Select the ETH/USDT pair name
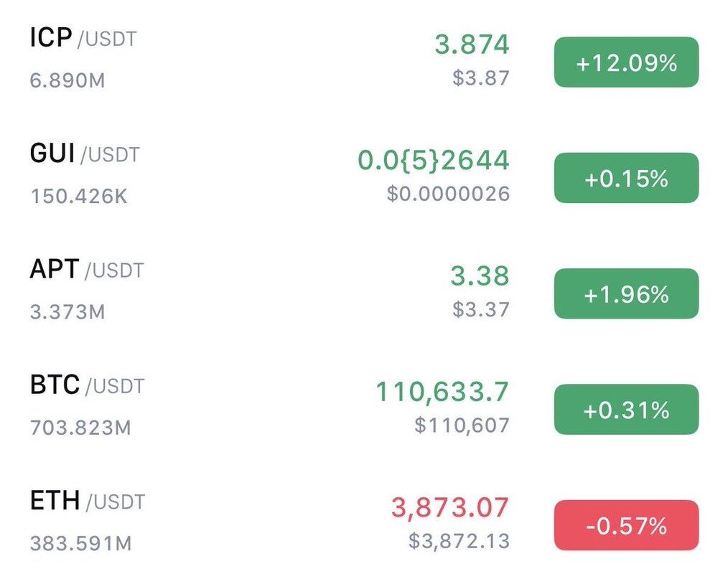 click(87, 501)
